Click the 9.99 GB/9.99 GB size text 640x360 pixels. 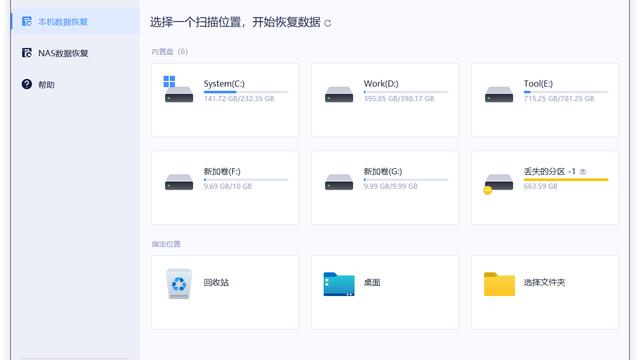pyautogui.click(x=391, y=187)
